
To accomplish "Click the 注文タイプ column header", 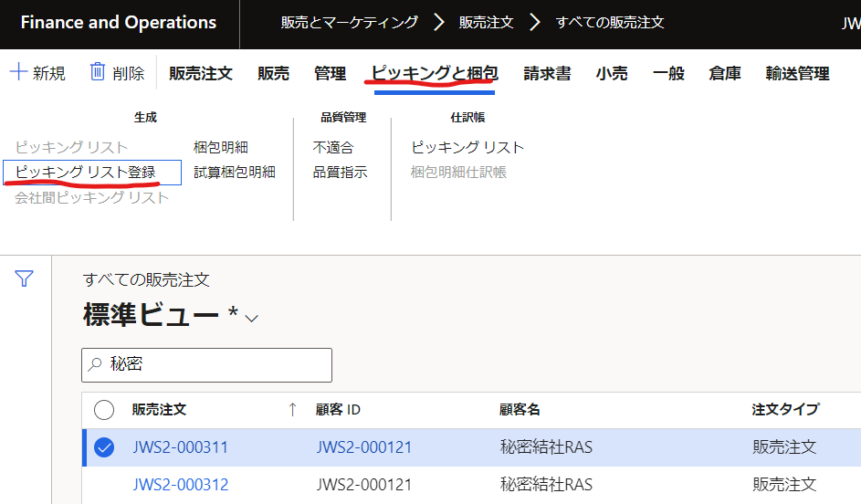I will pyautogui.click(x=786, y=410).
